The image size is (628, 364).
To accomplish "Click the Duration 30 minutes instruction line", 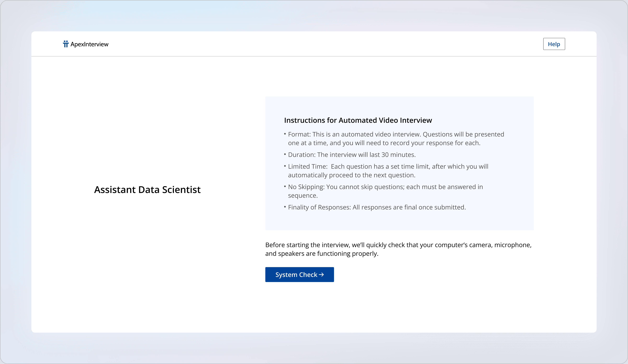I will click(352, 155).
